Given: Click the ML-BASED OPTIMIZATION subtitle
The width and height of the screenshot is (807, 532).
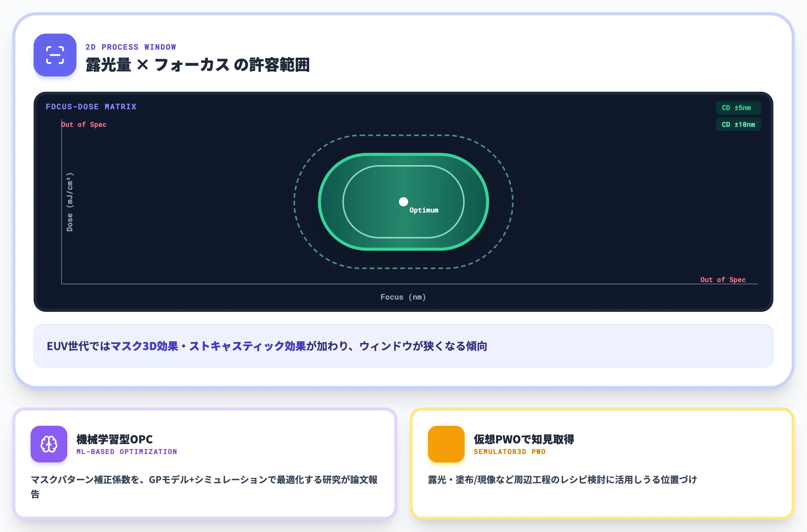Looking at the screenshot, I should 126,452.
